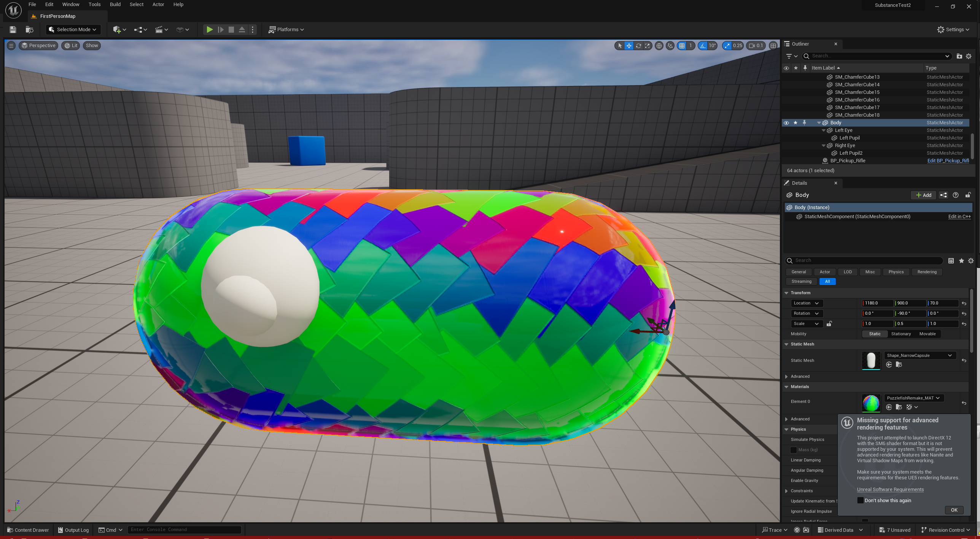980x539 pixels.
Task: Switch to the Physics details filter tab
Action: pos(896,272)
